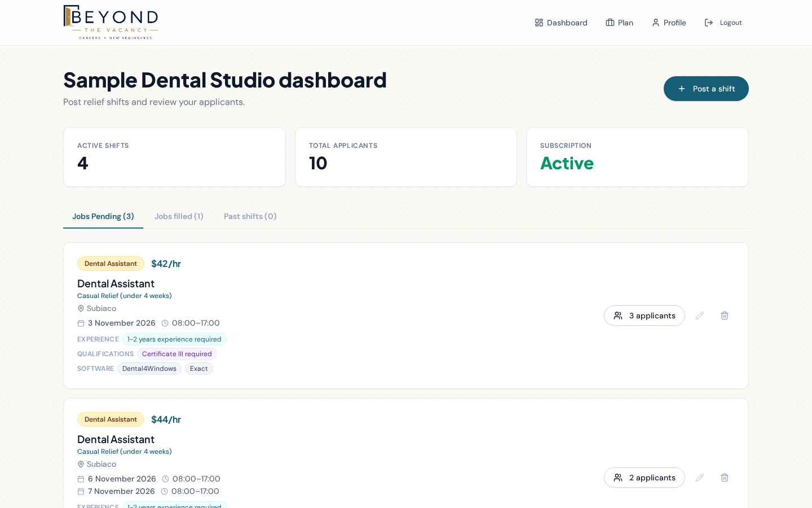Delete the $42/hr Dental Assistant shift
The image size is (812, 508).
(x=725, y=316)
